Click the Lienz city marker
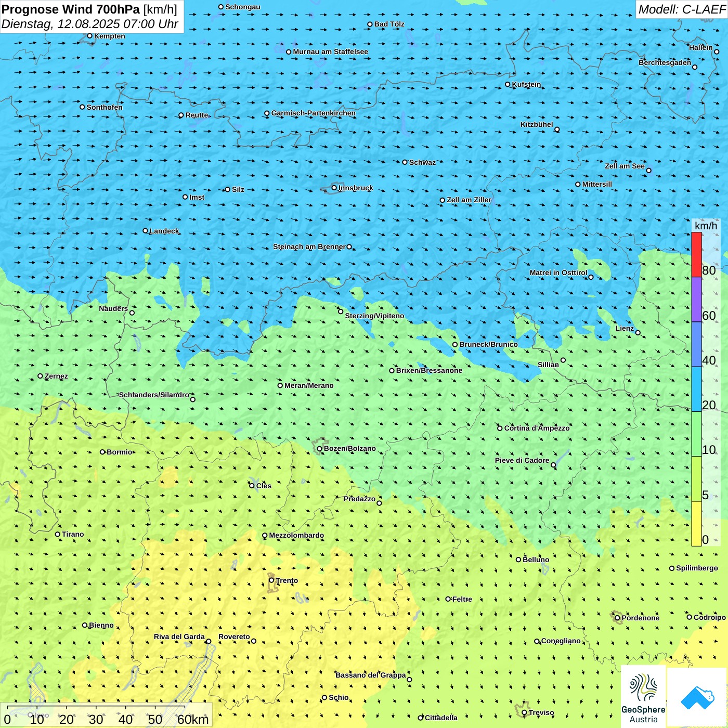Image resolution: width=728 pixels, height=728 pixels. [x=638, y=333]
